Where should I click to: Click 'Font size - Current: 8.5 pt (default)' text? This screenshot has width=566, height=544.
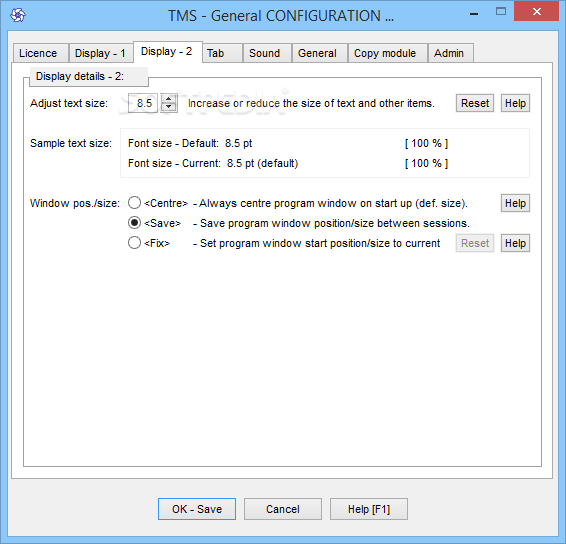(213, 163)
